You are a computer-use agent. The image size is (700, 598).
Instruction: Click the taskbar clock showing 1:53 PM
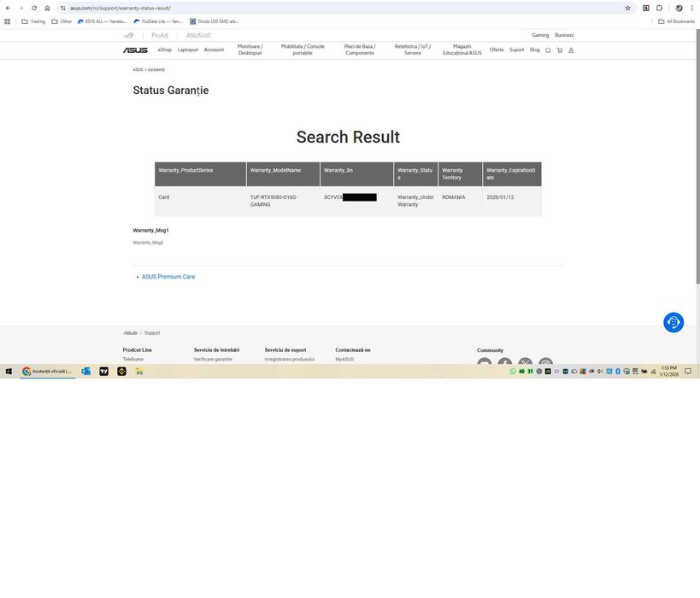668,372
